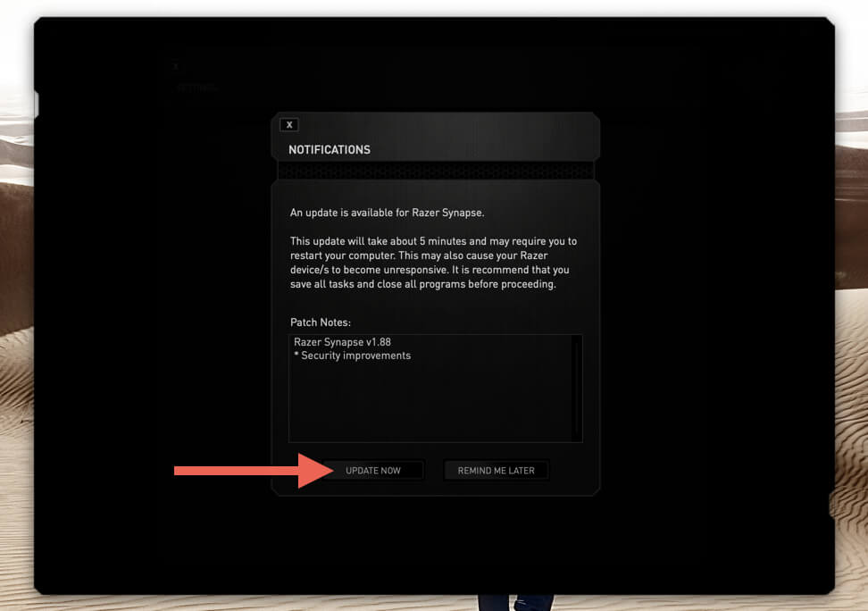Click the 'Patch Notes:' label

coord(321,322)
